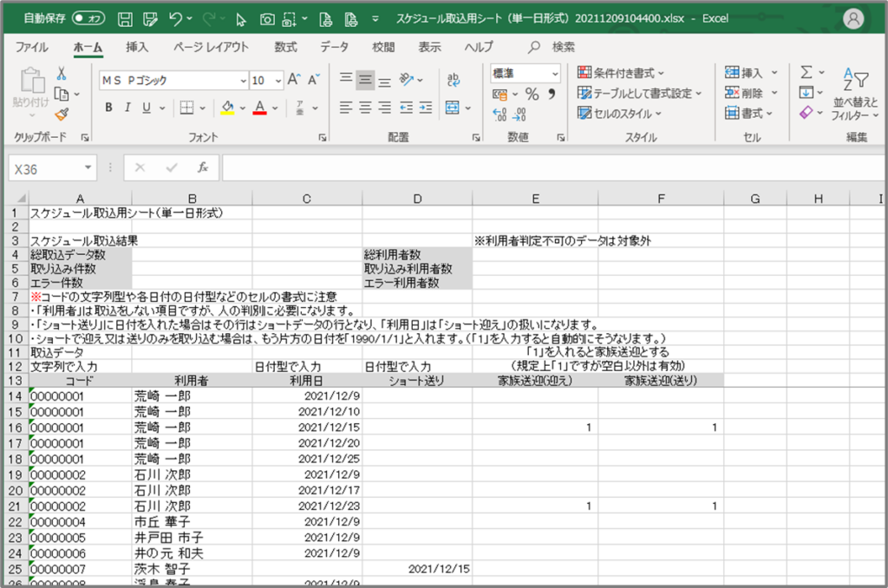888x588 pixels.
Task: Open the テーブルとして書式設定 dropdown
Action: tap(639, 93)
